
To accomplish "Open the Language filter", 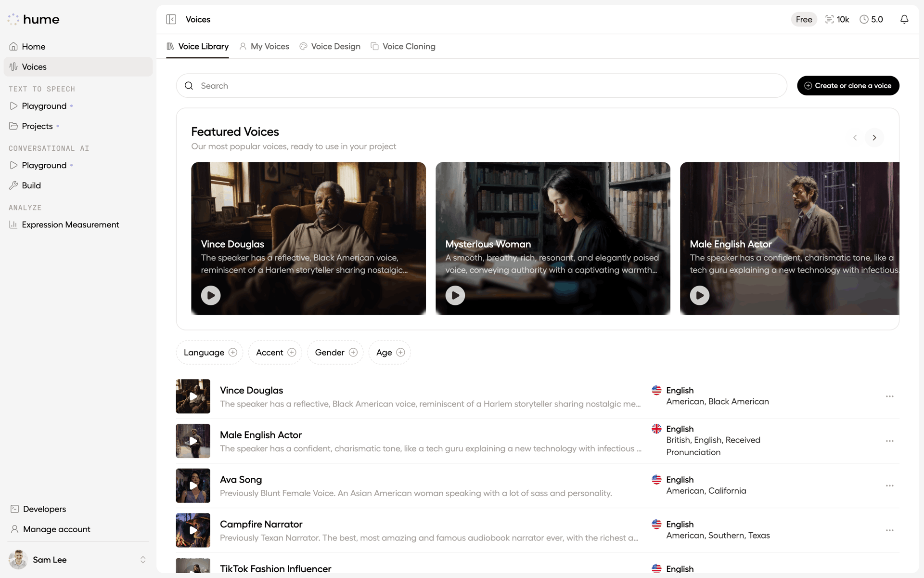I will [x=210, y=353].
